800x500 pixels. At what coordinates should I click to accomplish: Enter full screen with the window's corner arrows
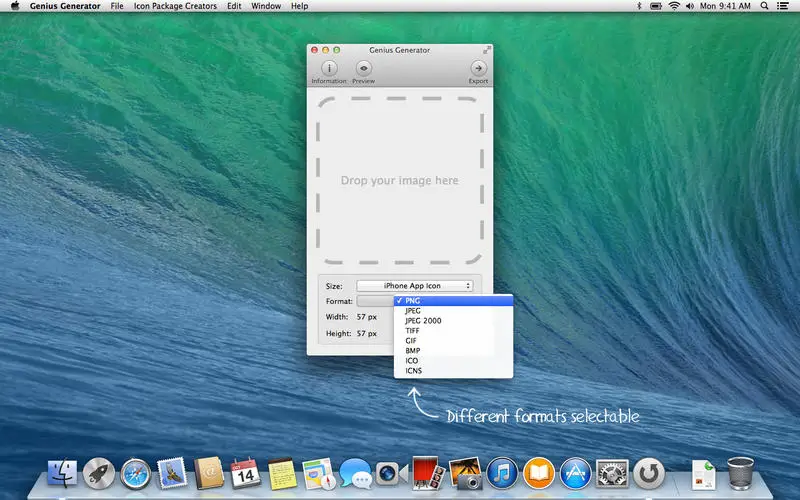pos(487,50)
